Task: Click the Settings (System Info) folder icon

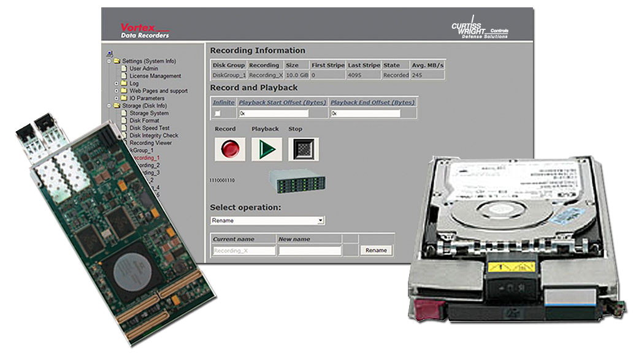Action: click(117, 61)
